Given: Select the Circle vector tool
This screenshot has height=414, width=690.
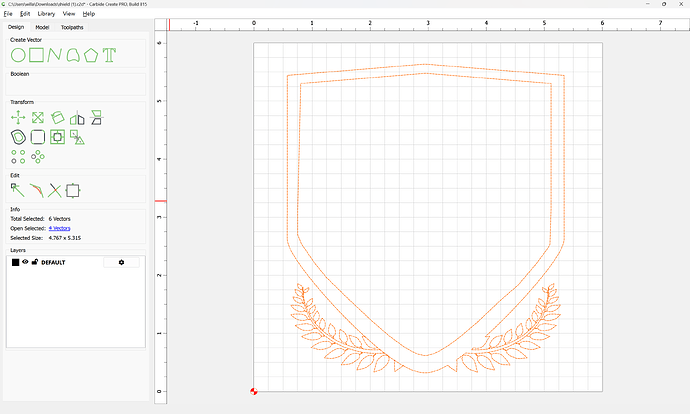Looking at the screenshot, I should [x=18, y=55].
